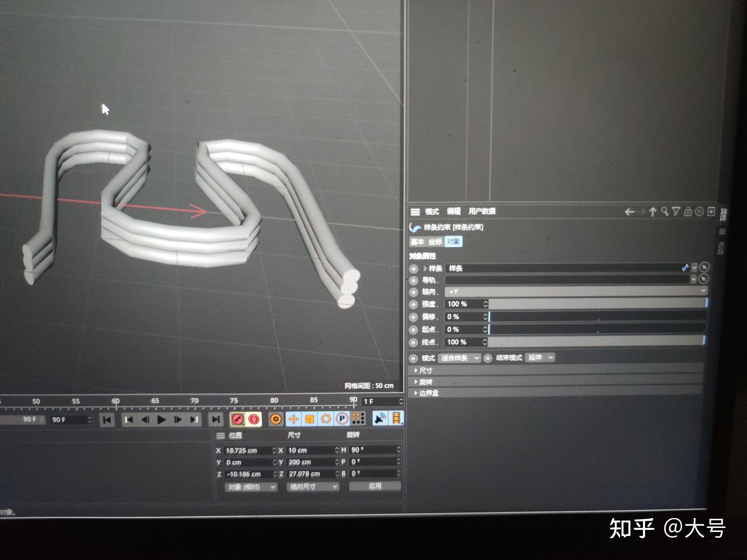Viewport: 747px width, 560px height.
Task: Toggle the parameter (P) keyframing icon
Action: [342, 418]
